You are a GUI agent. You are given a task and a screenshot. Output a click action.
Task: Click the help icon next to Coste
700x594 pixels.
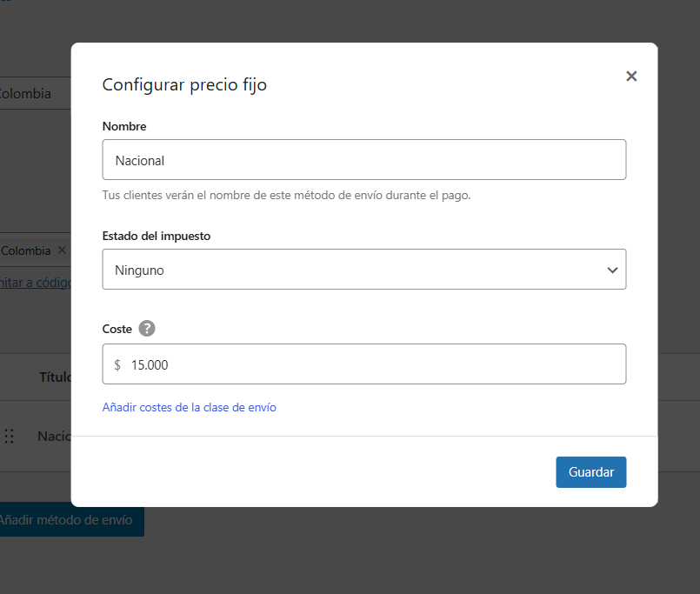(x=147, y=329)
